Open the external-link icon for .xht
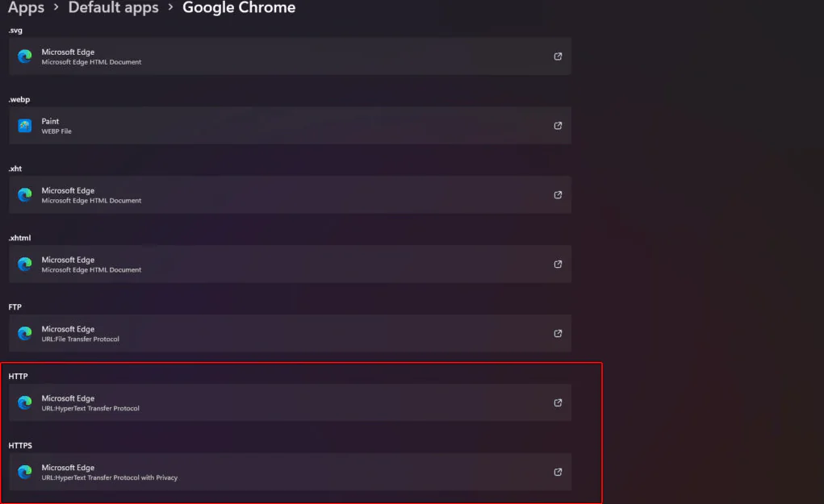This screenshot has width=824, height=504. [x=558, y=195]
